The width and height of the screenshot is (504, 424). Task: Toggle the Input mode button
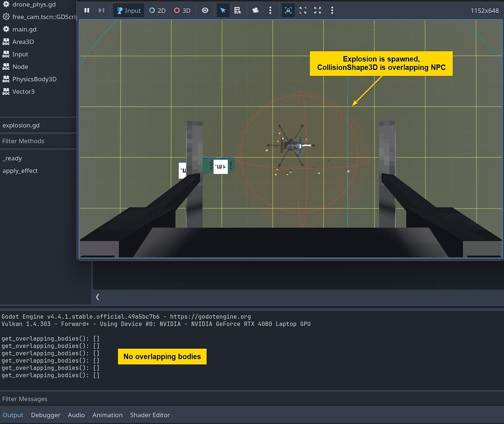tap(128, 10)
